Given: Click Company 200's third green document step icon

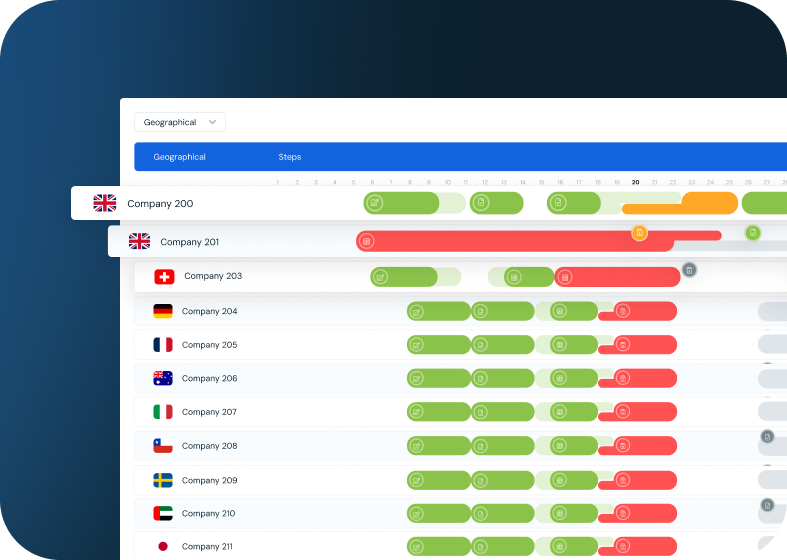Looking at the screenshot, I should pyautogui.click(x=558, y=203).
